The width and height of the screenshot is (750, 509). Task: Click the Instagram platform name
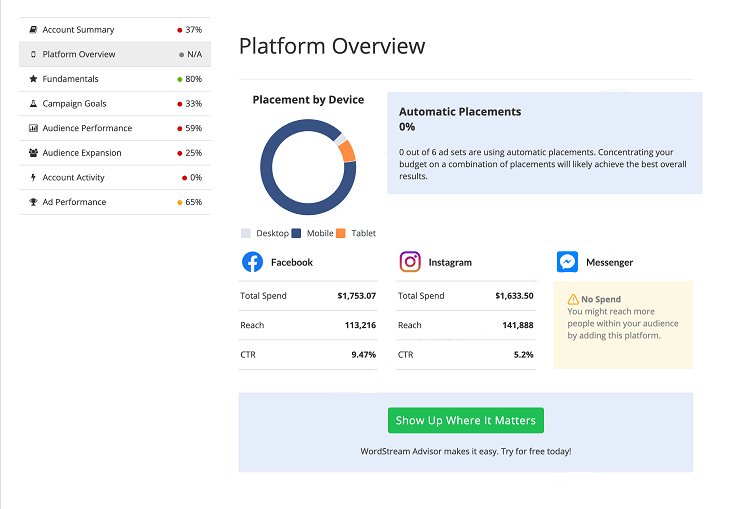(x=450, y=263)
